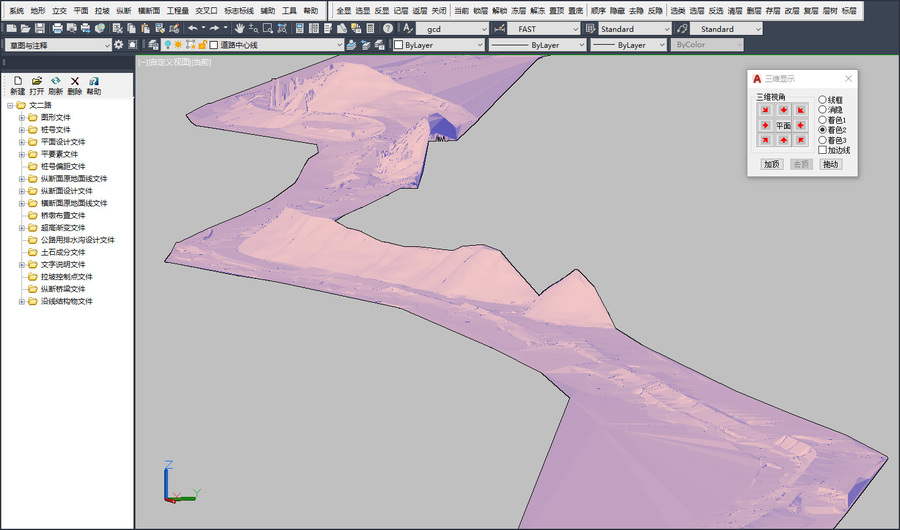Collapse the 文二路 root tree node
This screenshot has width=900, height=530.
(x=10, y=105)
